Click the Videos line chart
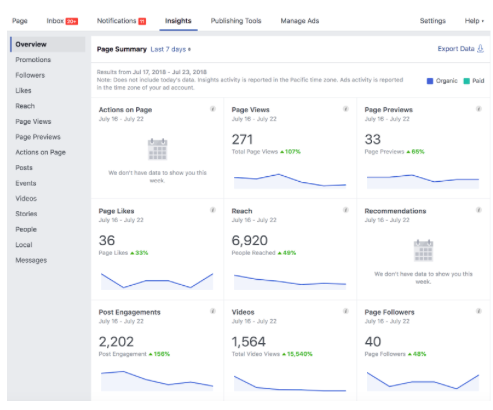The image size is (493, 410). tap(290, 383)
